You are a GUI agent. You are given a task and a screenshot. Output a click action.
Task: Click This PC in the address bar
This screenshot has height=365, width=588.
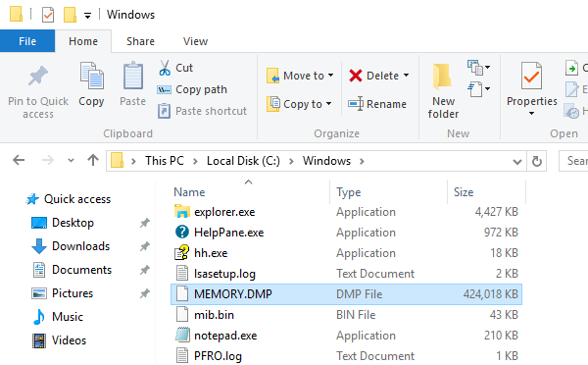[x=165, y=161]
